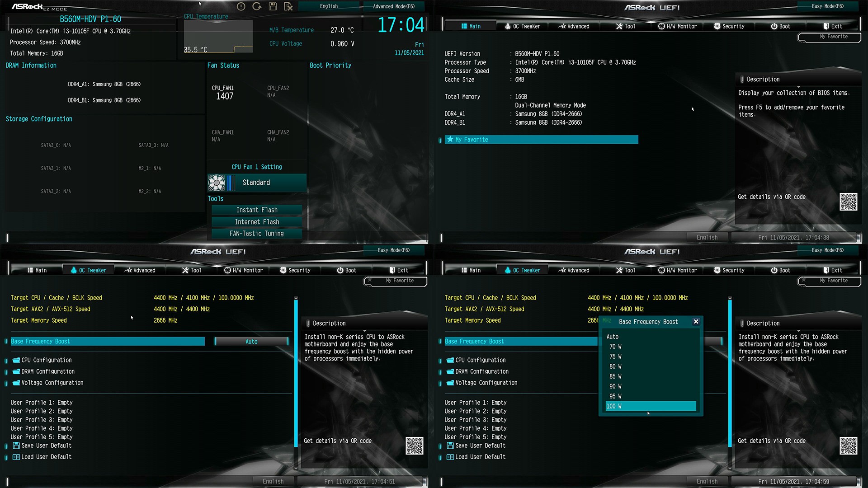
Task: Click the exclamation info icon in EZ Mode
Action: click(x=241, y=6)
